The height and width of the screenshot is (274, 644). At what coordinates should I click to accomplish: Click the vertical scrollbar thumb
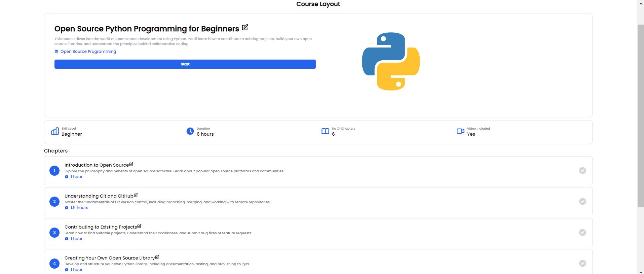[x=641, y=116]
